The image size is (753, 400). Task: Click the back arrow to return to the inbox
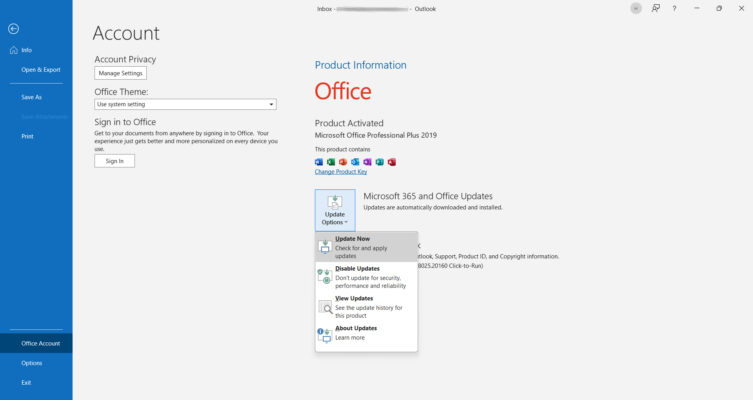13,29
